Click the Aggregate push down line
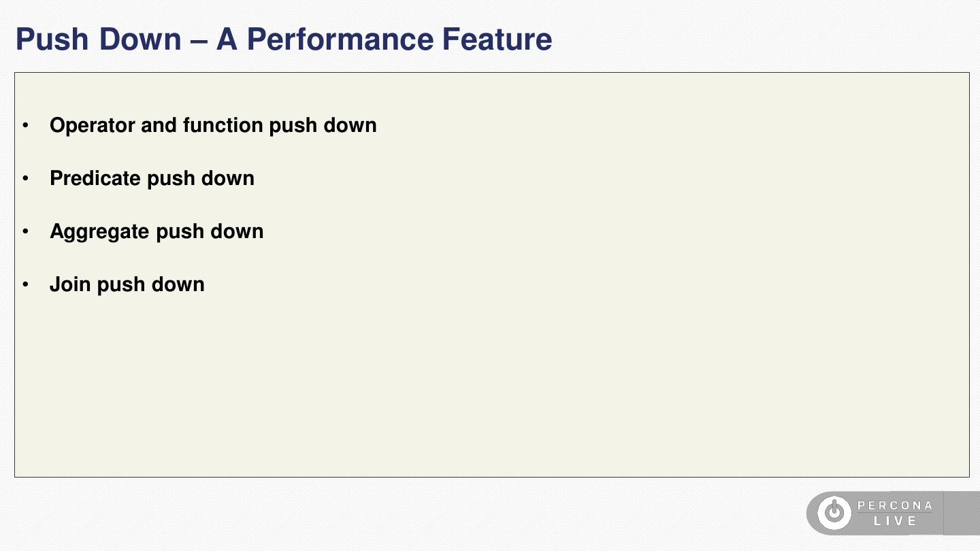Image resolution: width=980 pixels, height=551 pixels. [157, 232]
